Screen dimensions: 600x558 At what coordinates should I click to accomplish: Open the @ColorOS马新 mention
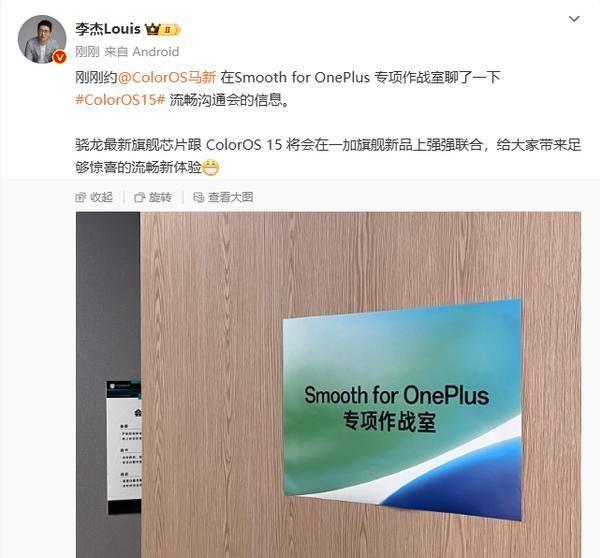(x=167, y=77)
